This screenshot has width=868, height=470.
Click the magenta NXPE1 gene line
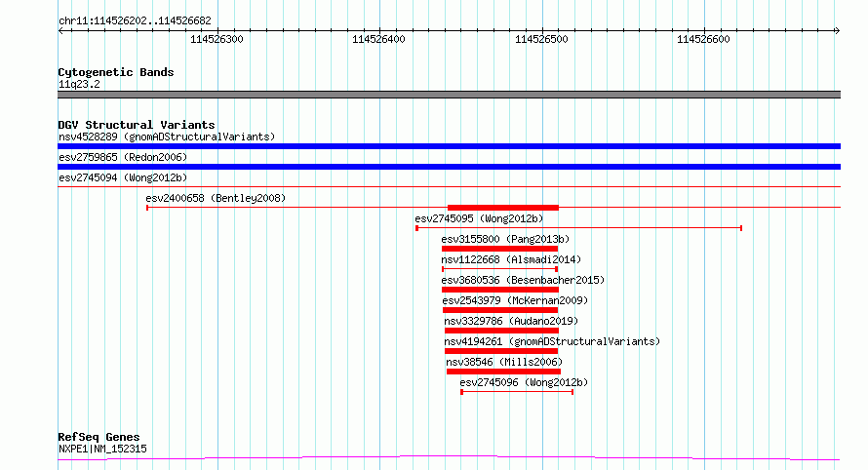tap(449, 457)
